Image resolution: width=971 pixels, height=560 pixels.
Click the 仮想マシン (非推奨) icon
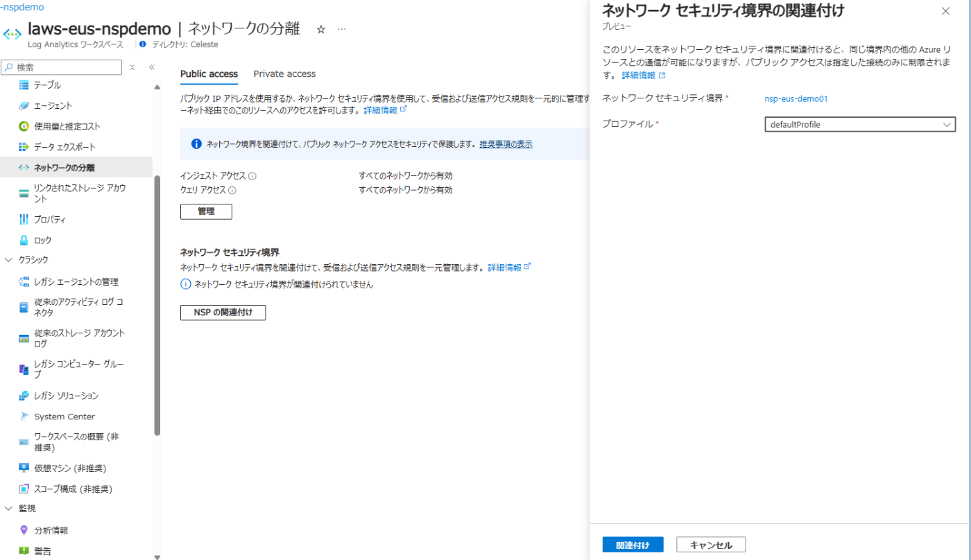[24, 468]
